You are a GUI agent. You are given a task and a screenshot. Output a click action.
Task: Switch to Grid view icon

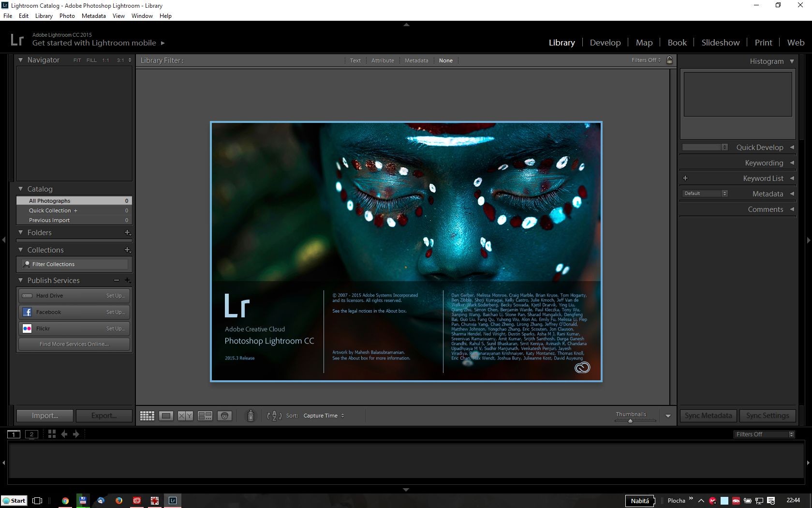[147, 416]
